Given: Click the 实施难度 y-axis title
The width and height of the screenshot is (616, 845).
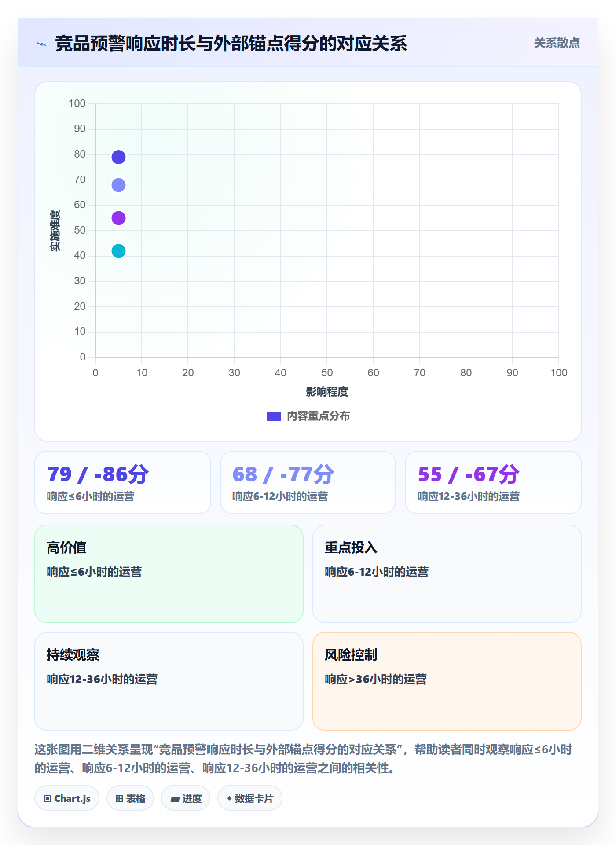Looking at the screenshot, I should point(55,231).
